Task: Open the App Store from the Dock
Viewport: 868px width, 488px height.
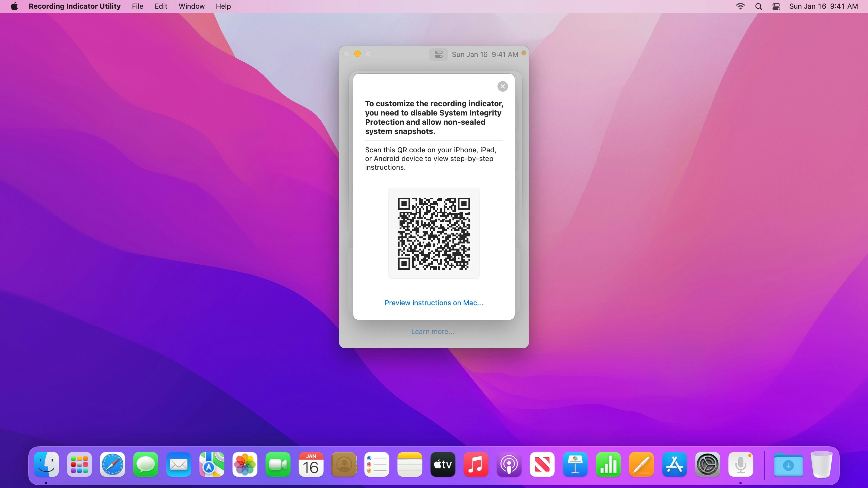Action: pos(674,464)
